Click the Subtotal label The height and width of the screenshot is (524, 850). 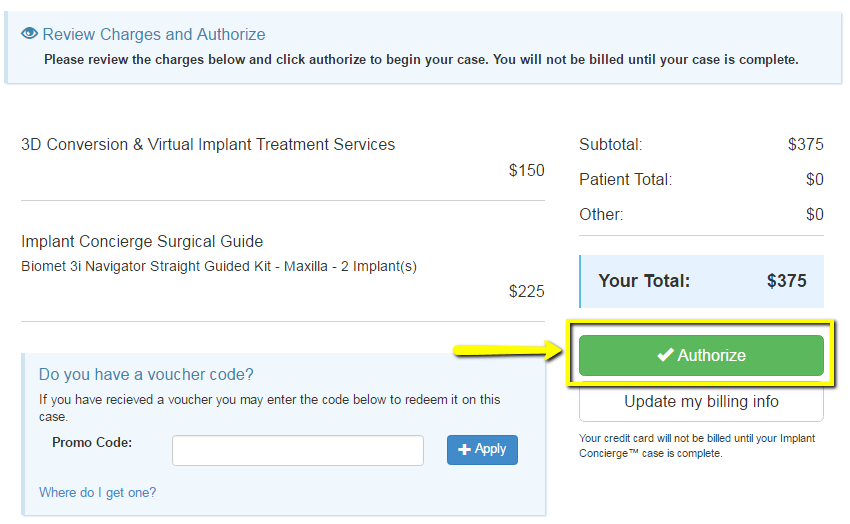pos(610,144)
